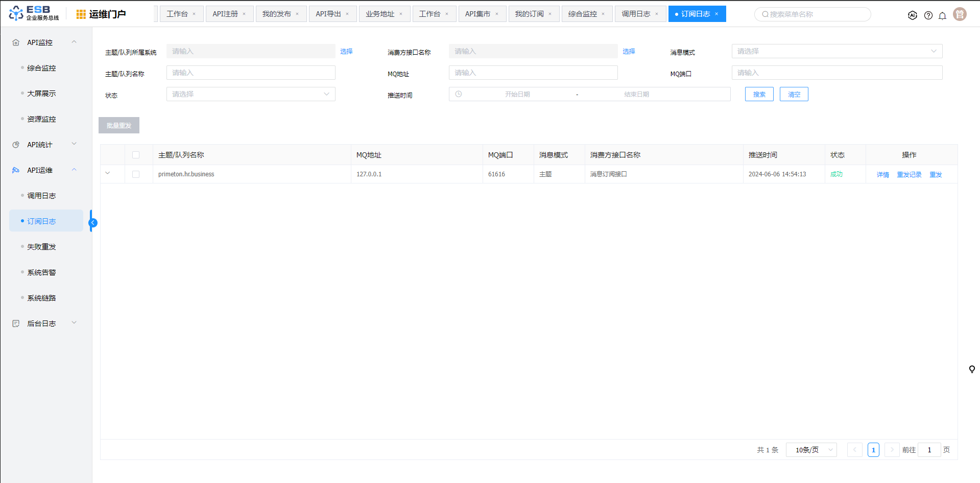Click the clock icon in push time field
Screen dimensions: 980x483
(459, 94)
